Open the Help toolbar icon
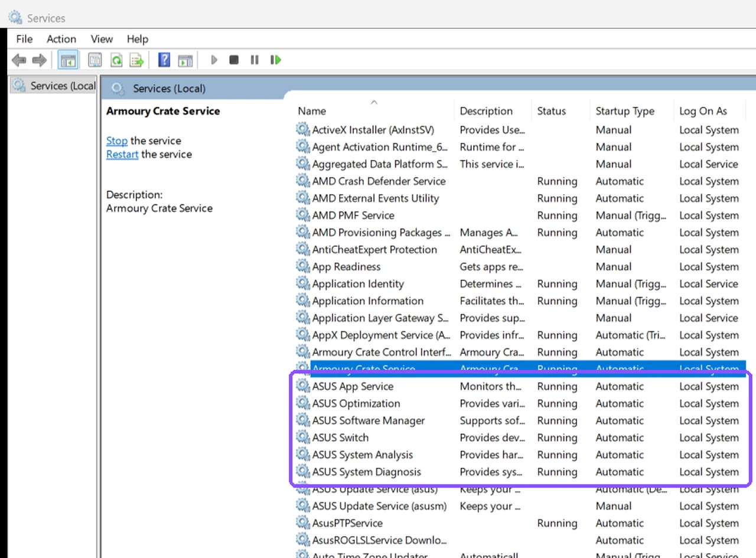Image resolution: width=756 pixels, height=558 pixels. [164, 60]
